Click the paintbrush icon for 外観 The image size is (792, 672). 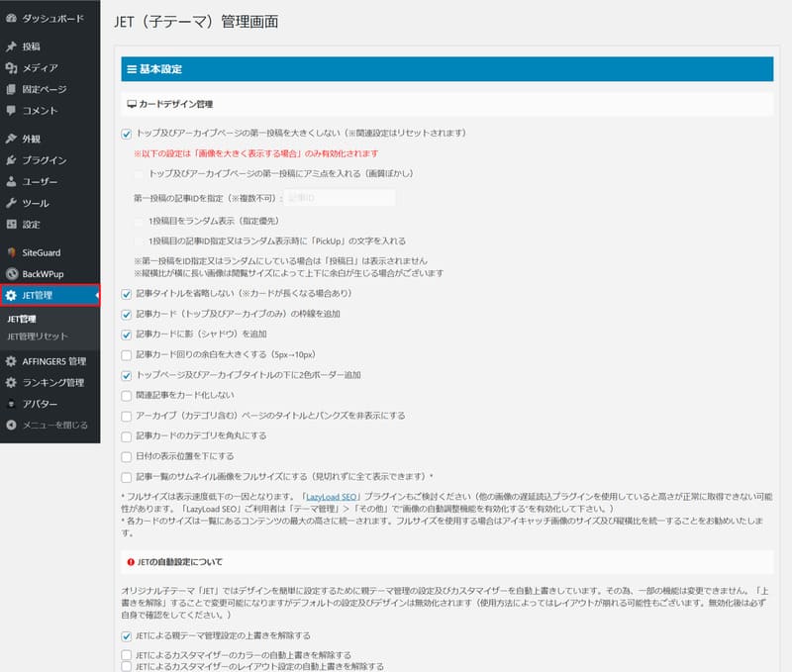tap(11, 139)
